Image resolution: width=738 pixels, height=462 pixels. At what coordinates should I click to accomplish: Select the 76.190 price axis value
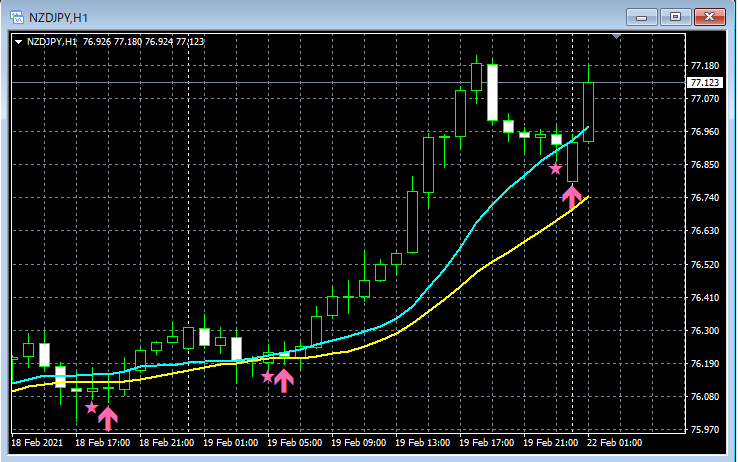[705, 364]
